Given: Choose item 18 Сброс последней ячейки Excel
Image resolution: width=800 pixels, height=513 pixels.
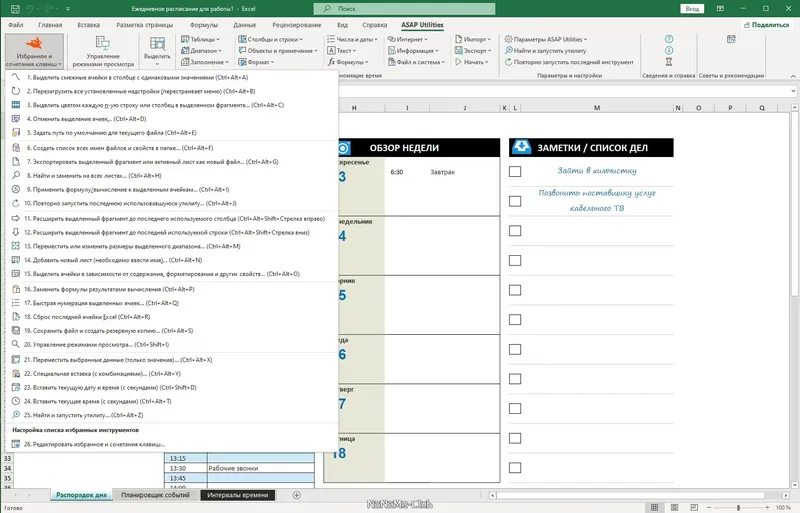Looking at the screenshot, I should (x=171, y=316).
